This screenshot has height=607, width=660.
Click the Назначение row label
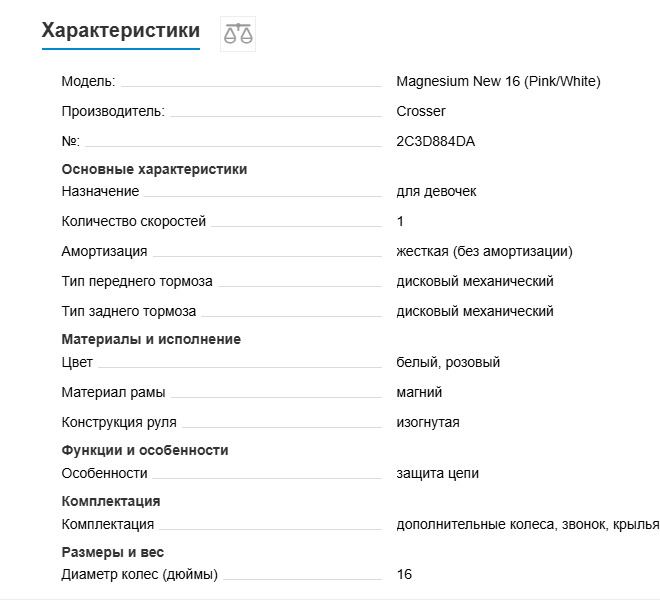coord(100,191)
